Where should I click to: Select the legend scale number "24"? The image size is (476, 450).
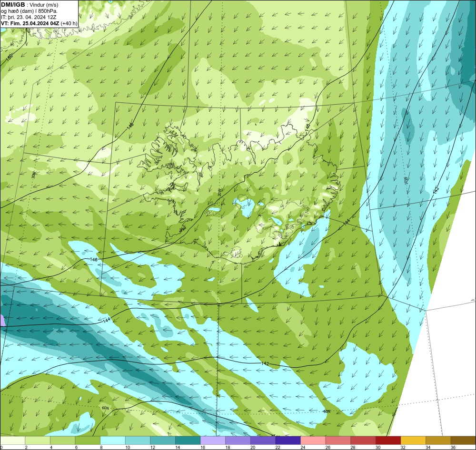[303, 447]
